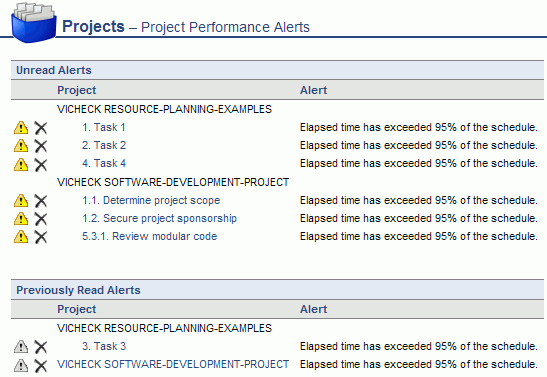Open the 3. Task 3 link
The width and height of the screenshot is (547, 377).
pyautogui.click(x=104, y=346)
